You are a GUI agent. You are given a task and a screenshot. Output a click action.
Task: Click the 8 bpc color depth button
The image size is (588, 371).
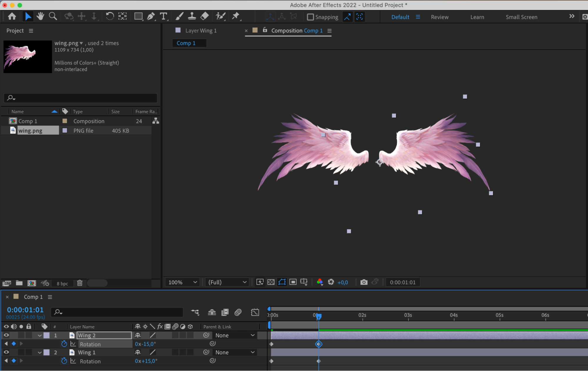[62, 283]
